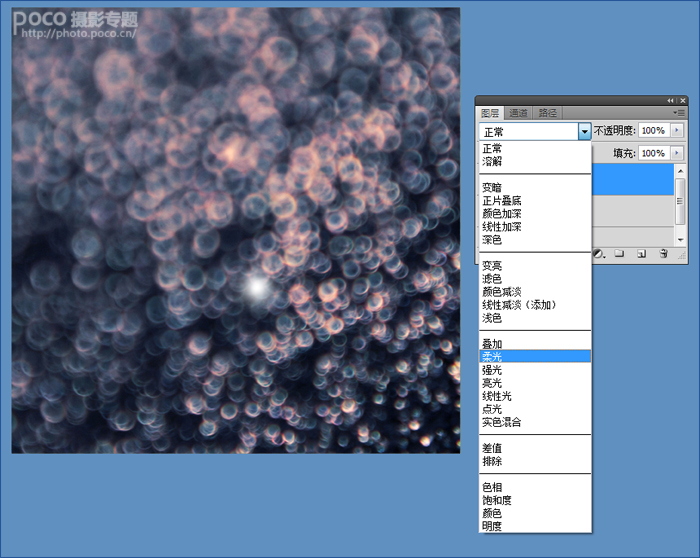700x558 pixels.
Task: Choose 叠加 blend mode
Action: pyautogui.click(x=535, y=344)
